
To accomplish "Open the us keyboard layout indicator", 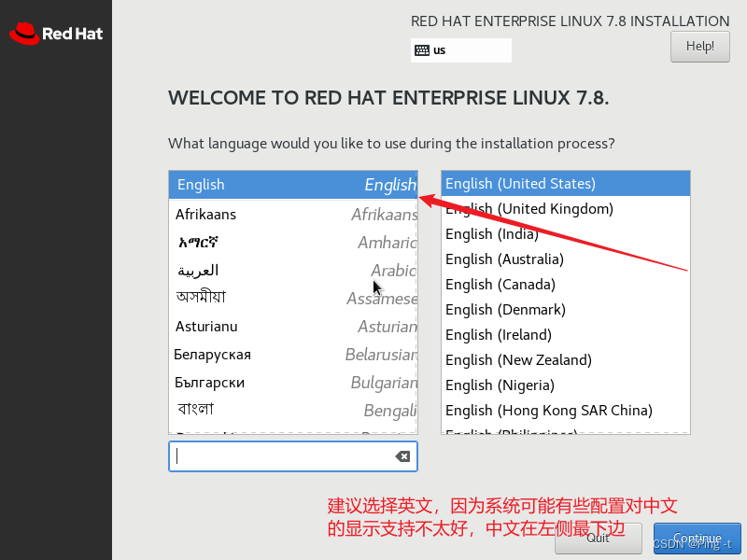I will (460, 50).
